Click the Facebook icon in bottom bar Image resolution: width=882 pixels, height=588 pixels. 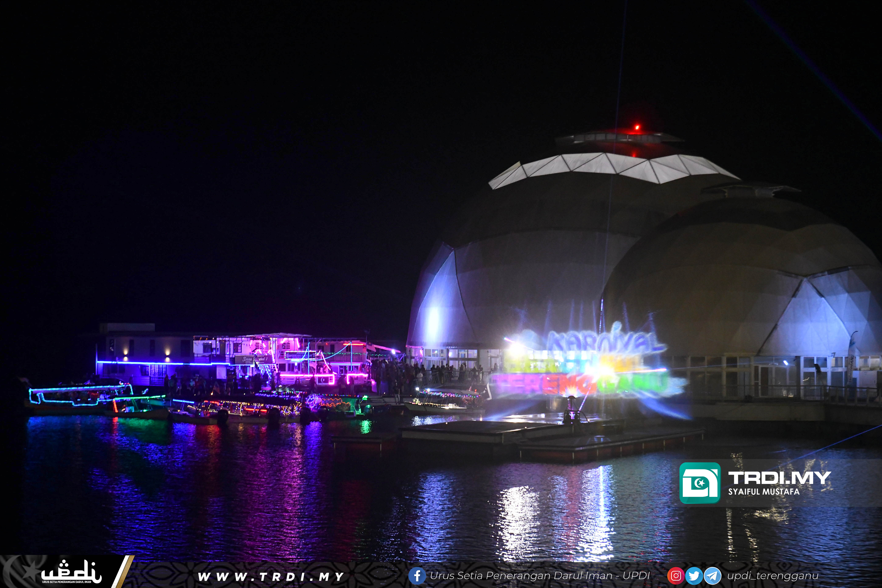[x=417, y=576]
